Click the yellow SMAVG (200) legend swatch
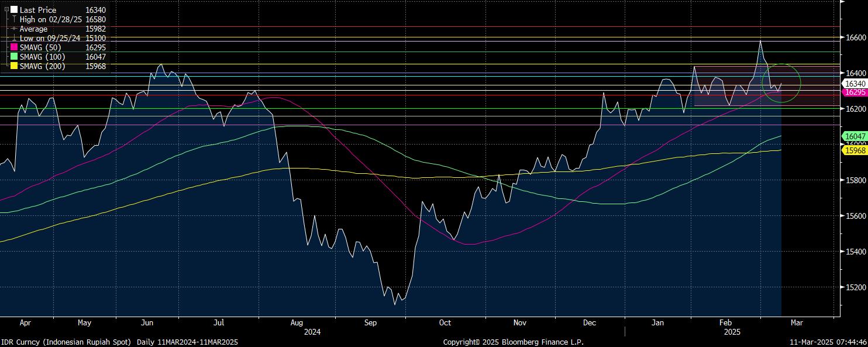 point(14,66)
